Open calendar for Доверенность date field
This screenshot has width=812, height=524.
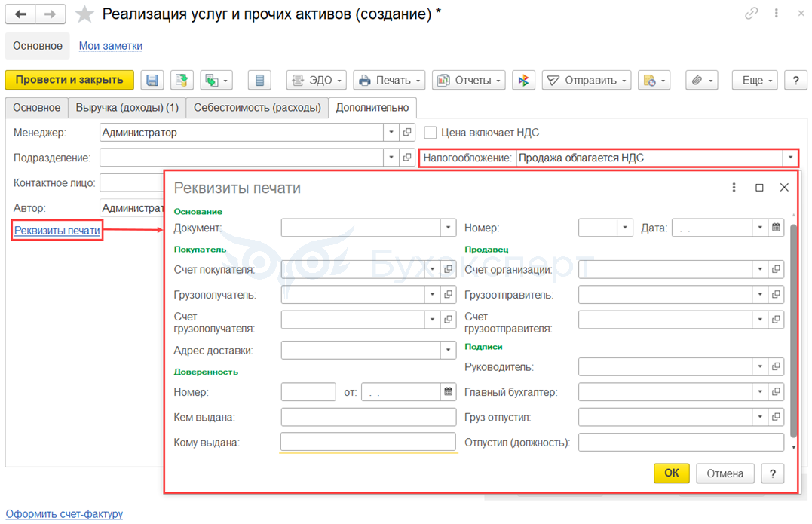(449, 392)
